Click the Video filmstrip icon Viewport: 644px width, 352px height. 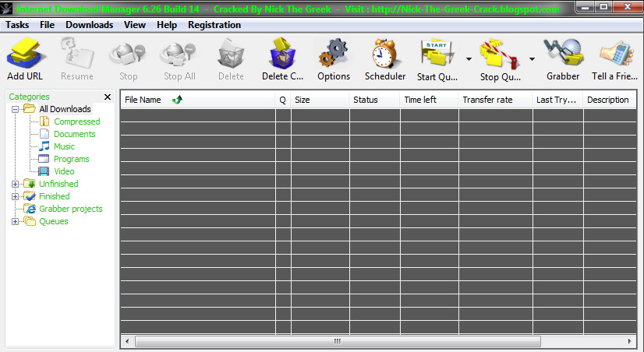coord(44,171)
